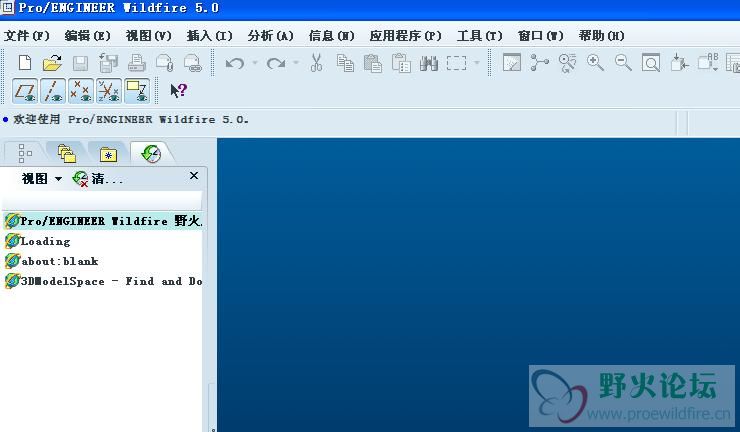This screenshot has height=432, width=740.
Task: Click the Cut scissors icon
Action: click(316, 62)
